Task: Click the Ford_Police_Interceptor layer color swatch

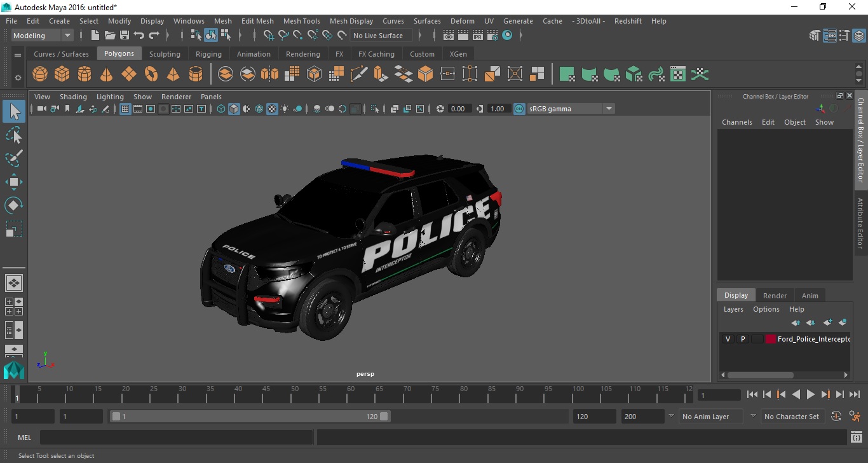Action: tap(771, 339)
